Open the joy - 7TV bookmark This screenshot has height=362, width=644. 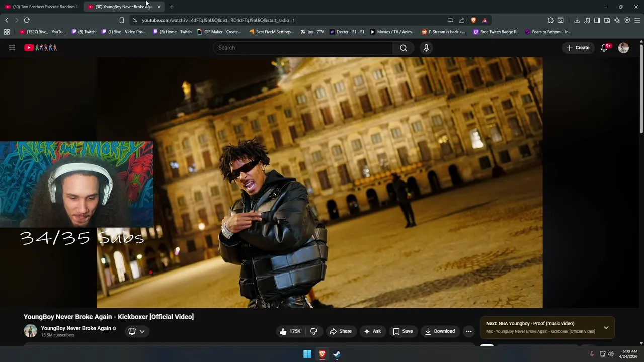(312, 32)
